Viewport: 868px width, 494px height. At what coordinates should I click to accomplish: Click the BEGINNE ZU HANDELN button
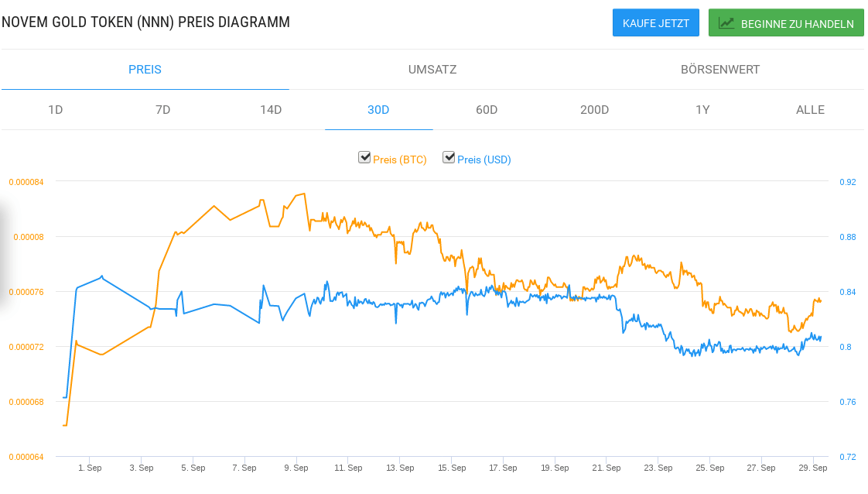pos(785,22)
